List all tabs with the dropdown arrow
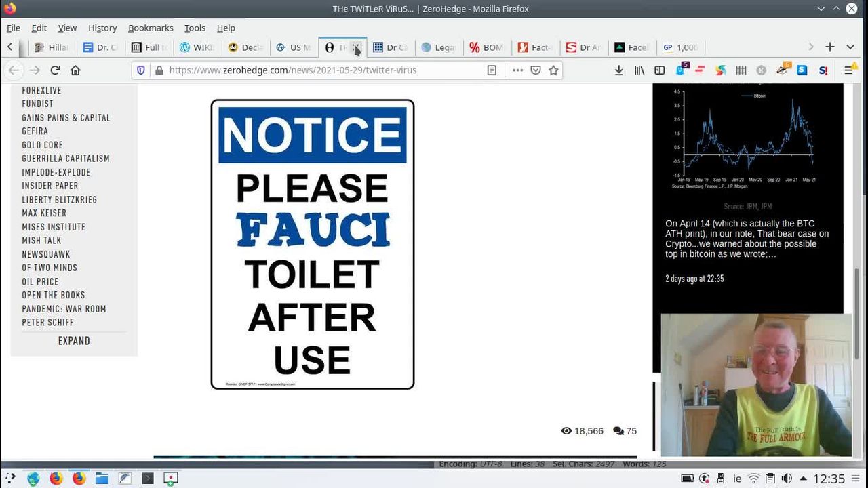The image size is (868, 488). point(850,47)
